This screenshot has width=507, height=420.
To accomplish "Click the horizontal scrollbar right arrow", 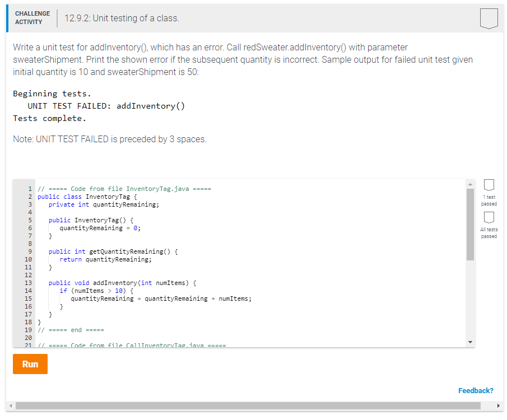I will pyautogui.click(x=498, y=405).
